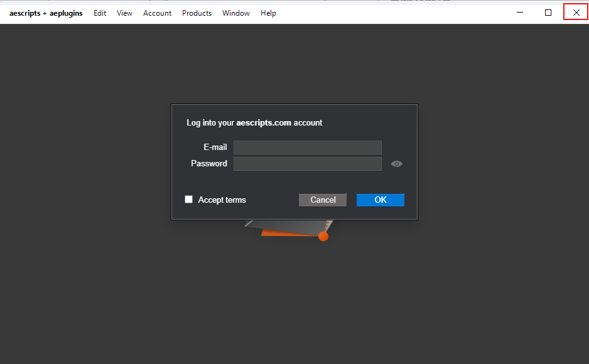Cancel the login dialog
Image resolution: width=589 pixels, height=364 pixels.
[322, 200]
